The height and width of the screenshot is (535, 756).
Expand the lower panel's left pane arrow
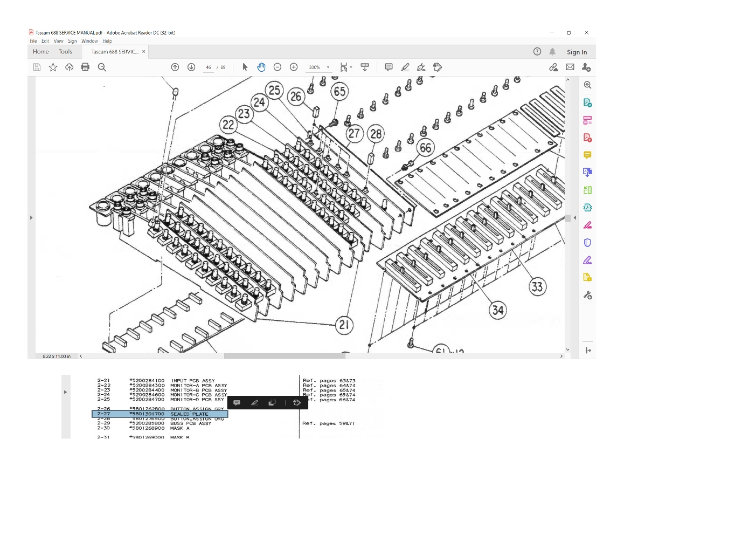pyautogui.click(x=66, y=392)
